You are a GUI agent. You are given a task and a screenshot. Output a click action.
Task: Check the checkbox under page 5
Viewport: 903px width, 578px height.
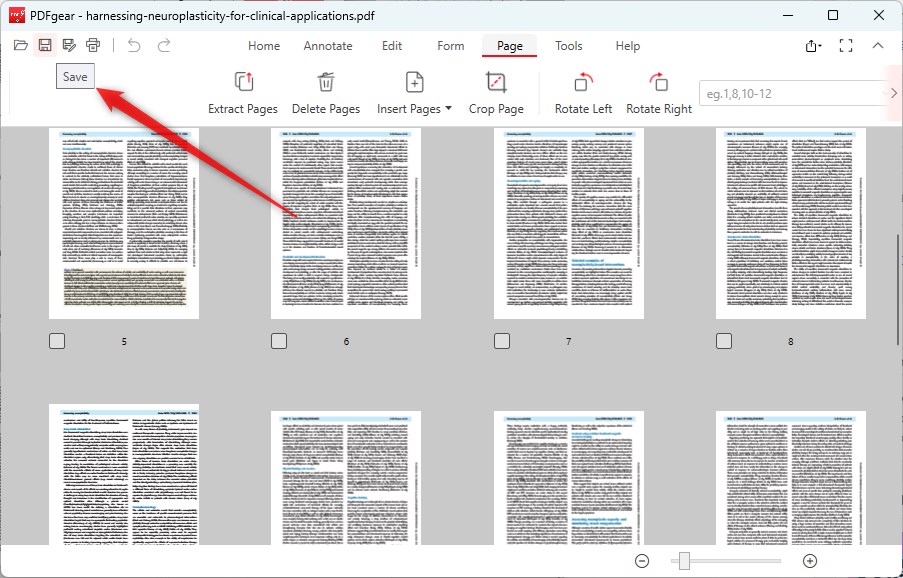[57, 341]
